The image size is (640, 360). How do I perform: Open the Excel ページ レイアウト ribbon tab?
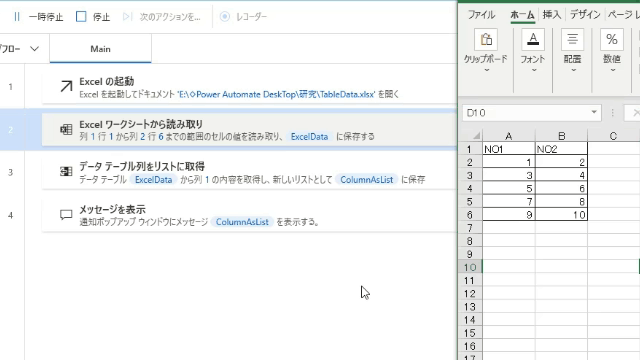pos(623,15)
